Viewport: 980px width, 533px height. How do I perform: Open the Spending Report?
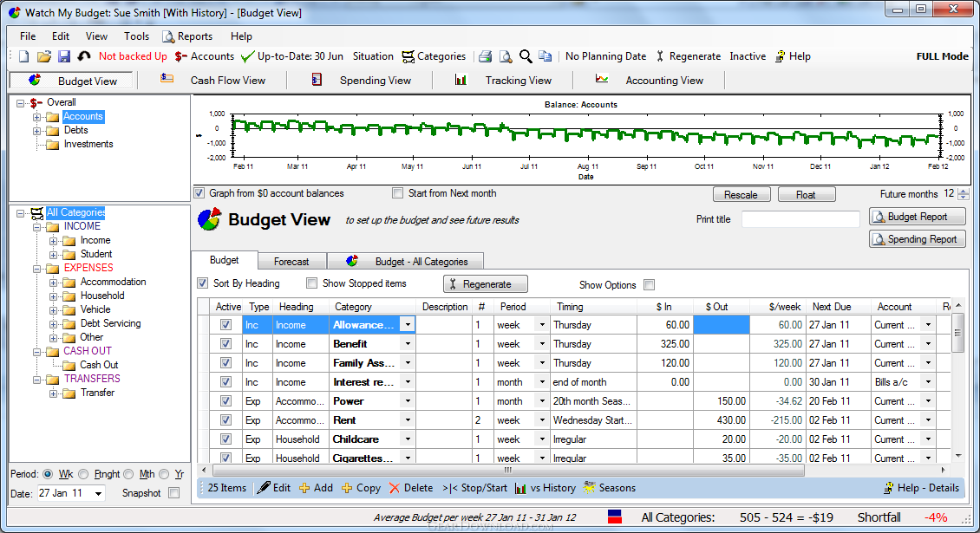(x=917, y=239)
